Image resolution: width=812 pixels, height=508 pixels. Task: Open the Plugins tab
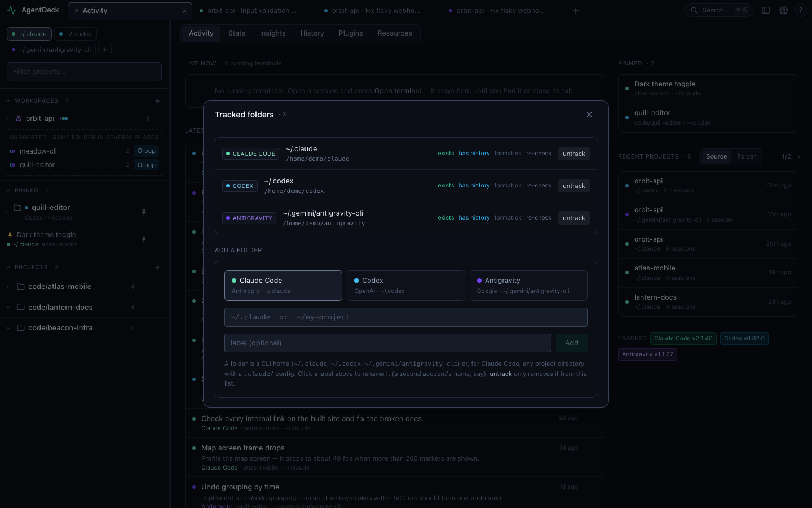(x=351, y=33)
